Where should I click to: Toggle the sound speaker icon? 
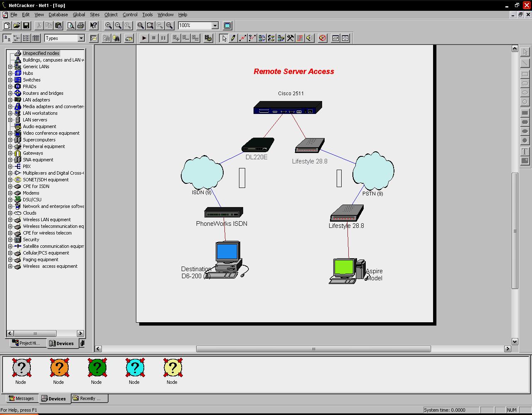coord(310,38)
